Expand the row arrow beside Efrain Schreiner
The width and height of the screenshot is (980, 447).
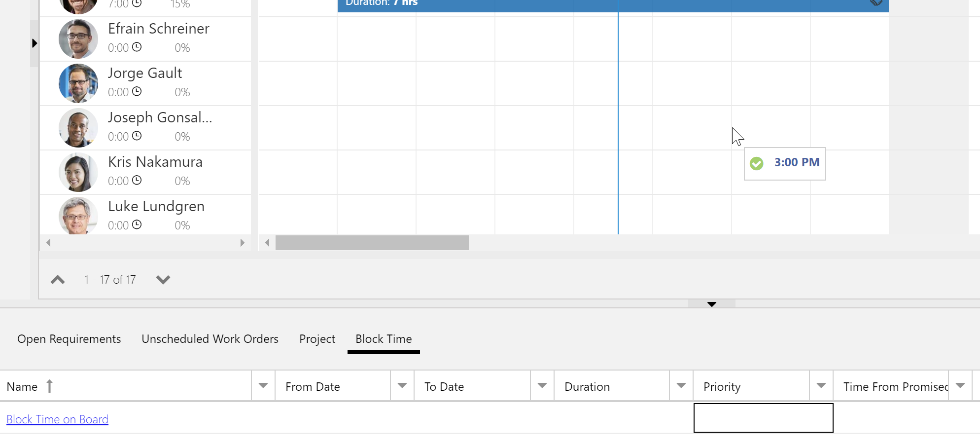click(x=34, y=43)
